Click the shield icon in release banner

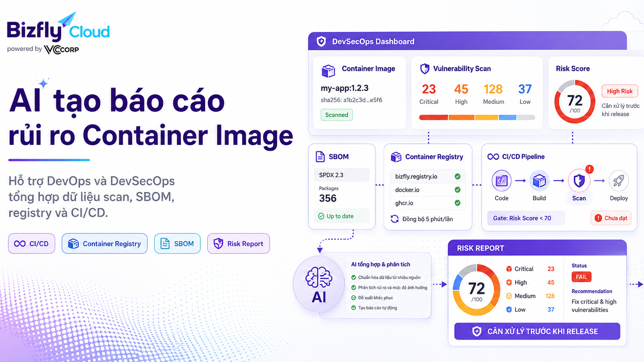pos(477,331)
